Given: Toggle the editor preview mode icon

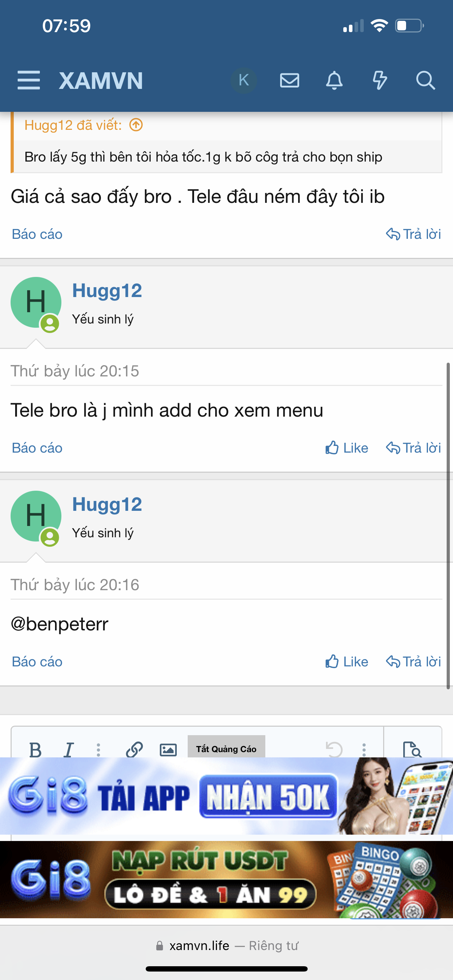Looking at the screenshot, I should click(x=412, y=749).
